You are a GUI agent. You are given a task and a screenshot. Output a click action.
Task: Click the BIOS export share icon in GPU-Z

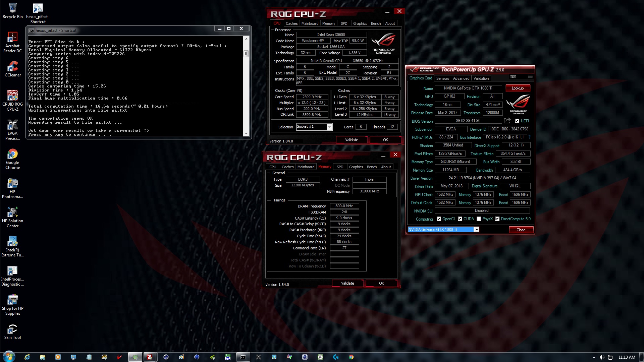click(x=507, y=121)
